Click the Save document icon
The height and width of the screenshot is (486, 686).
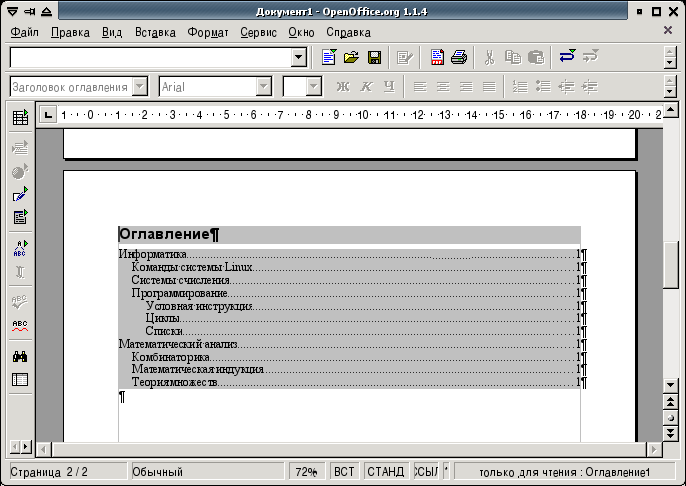(x=375, y=57)
